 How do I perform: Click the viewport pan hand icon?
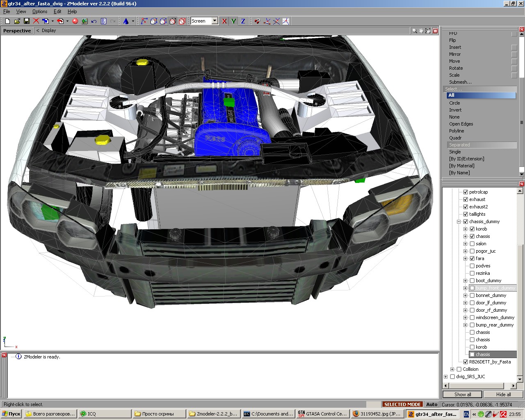pyautogui.click(x=421, y=31)
